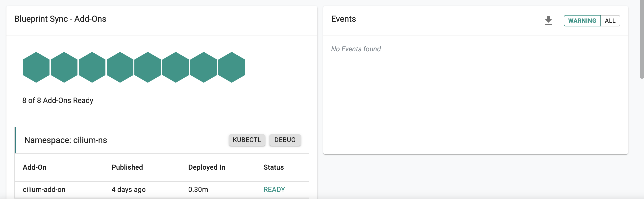Click the sixth add-on hexagon

coord(176,67)
